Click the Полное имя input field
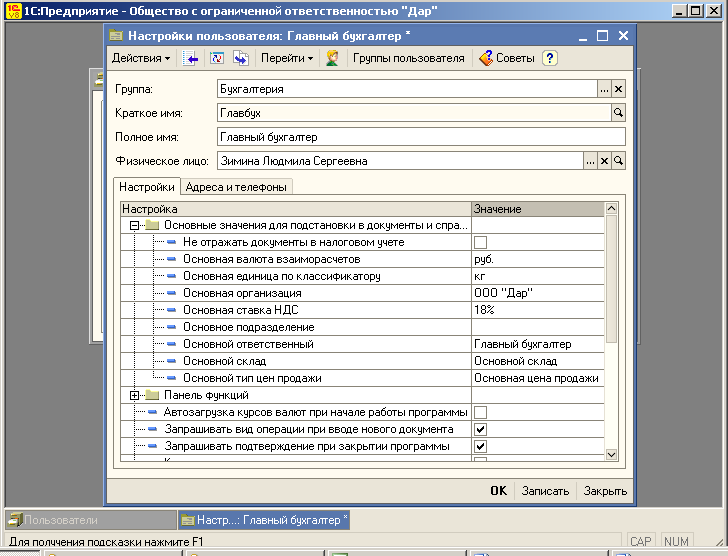This screenshot has width=728, height=556. pyautogui.click(x=421, y=137)
